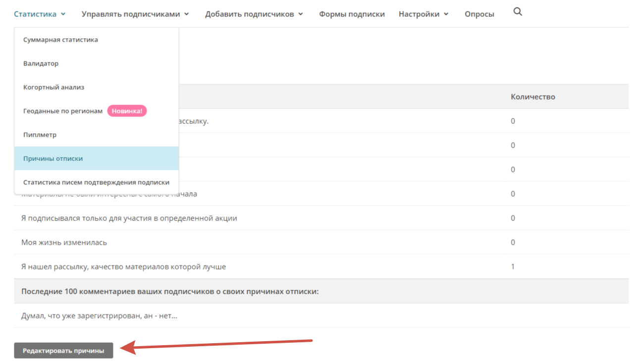Open the Валидатор menu entry
Image resolution: width=637 pixels, height=364 pixels.
click(x=41, y=63)
